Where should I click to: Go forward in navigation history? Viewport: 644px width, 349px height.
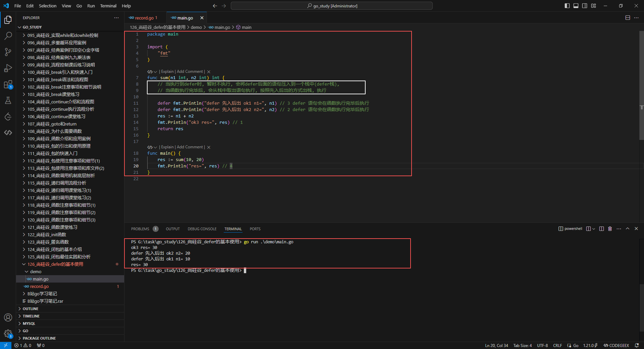click(224, 6)
